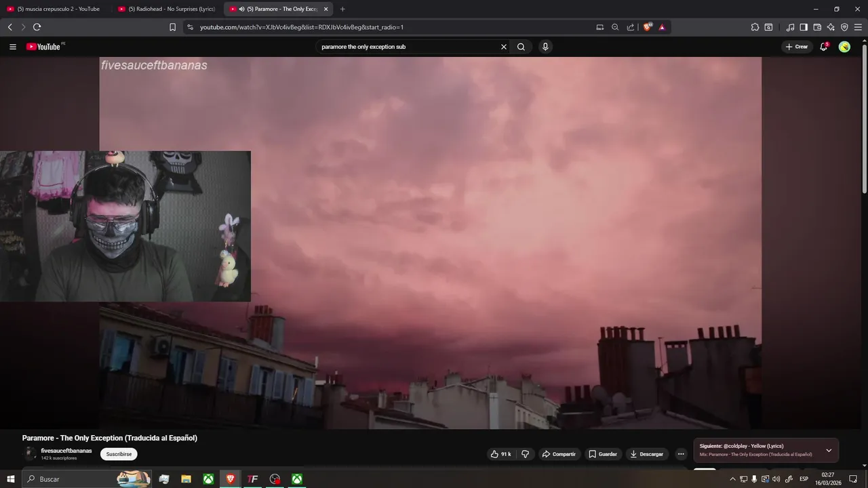Click the YouTube URL in address bar
868x488 pixels.
point(301,27)
